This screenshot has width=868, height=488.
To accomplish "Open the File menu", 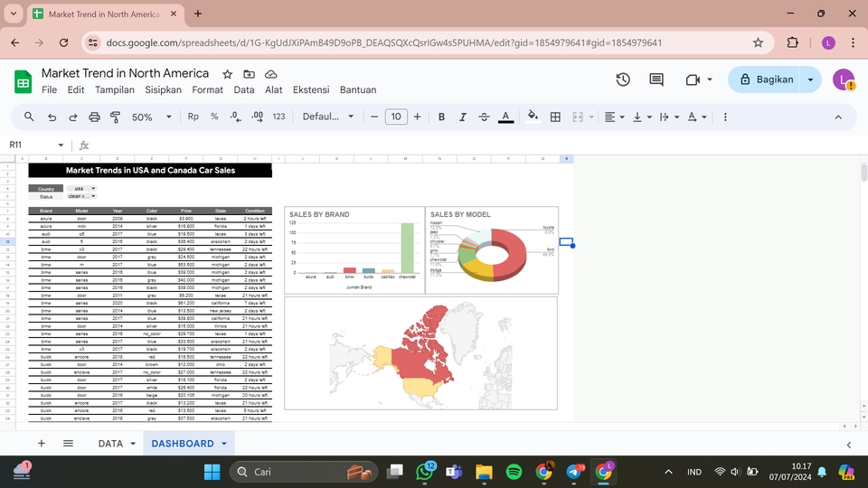I will [x=49, y=89].
